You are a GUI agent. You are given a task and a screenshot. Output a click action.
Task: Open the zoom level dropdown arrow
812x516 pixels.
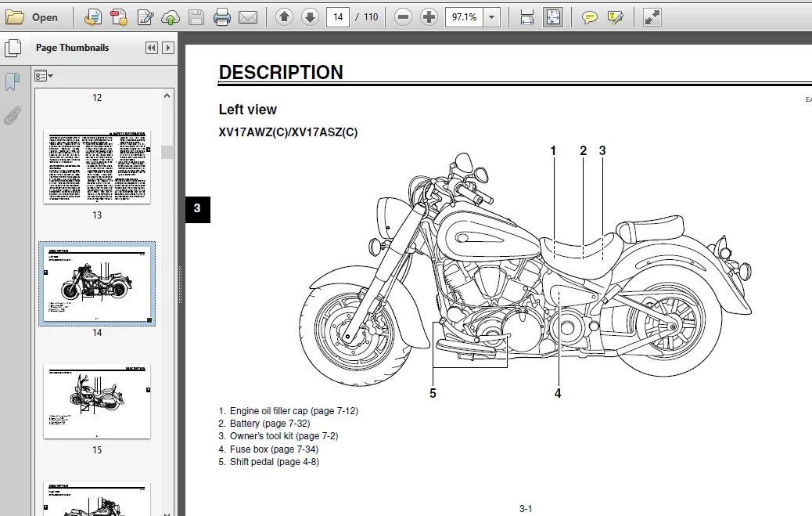coord(492,17)
